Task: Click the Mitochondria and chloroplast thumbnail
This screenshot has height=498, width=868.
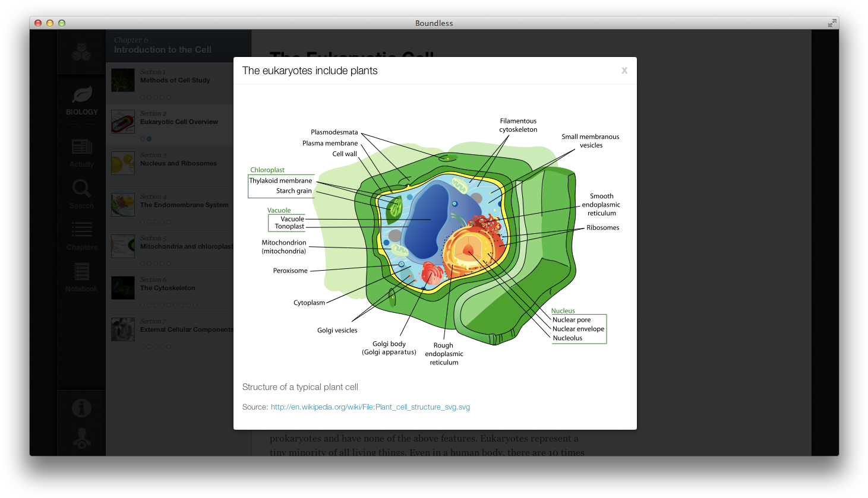Action: click(x=122, y=246)
